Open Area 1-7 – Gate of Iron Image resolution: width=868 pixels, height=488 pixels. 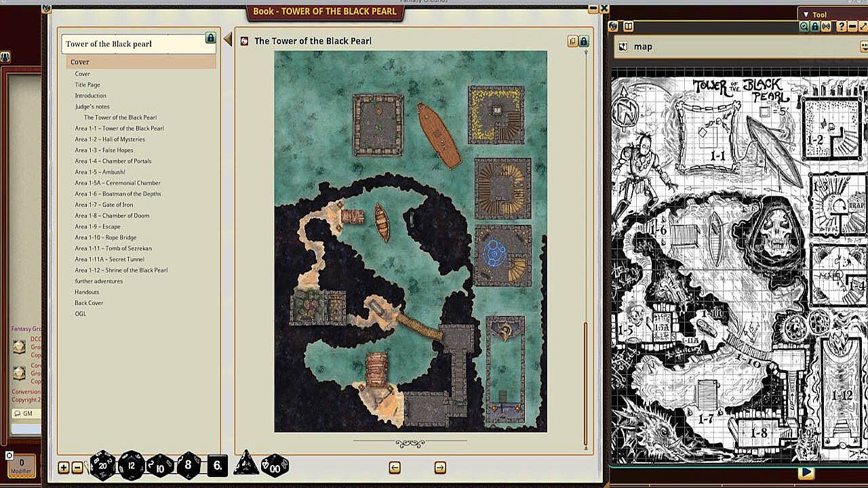(104, 204)
